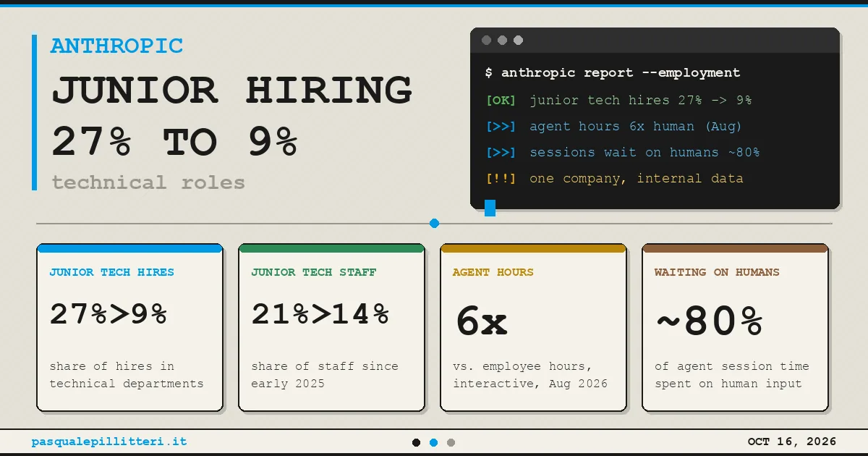Click the first gray terminal window dot
This screenshot has width=868, height=456.
[x=486, y=41]
